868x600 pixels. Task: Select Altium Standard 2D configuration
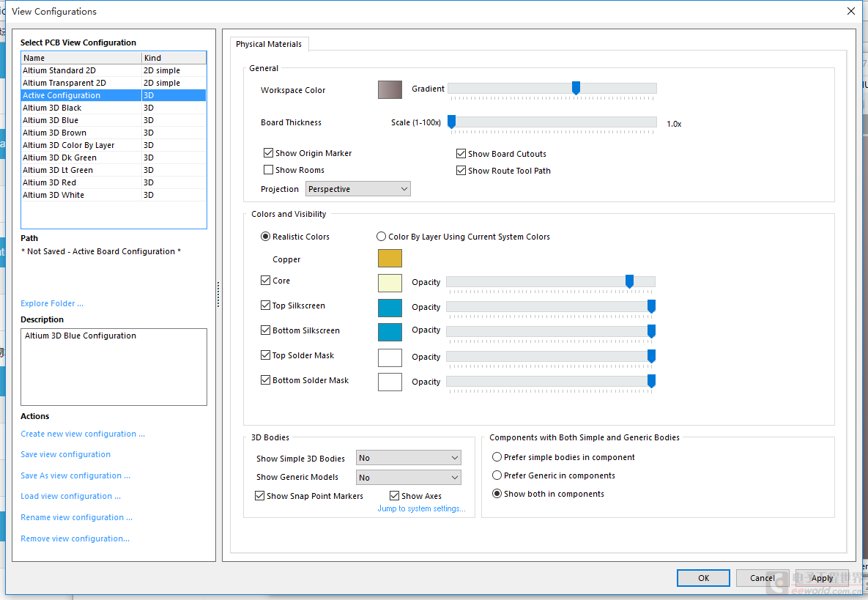coord(114,70)
